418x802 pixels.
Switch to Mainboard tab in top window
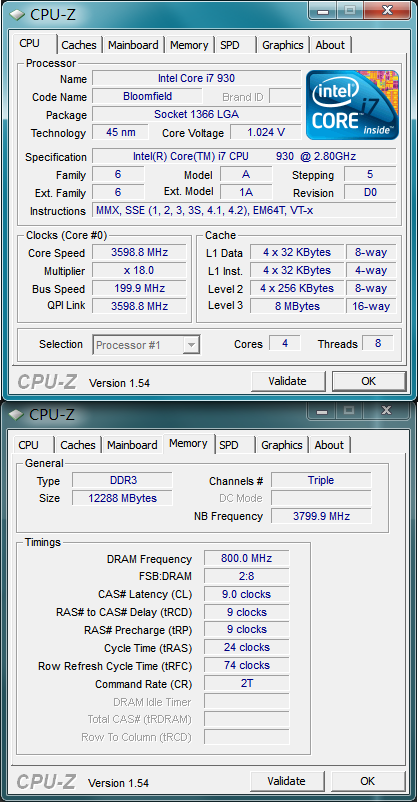pyautogui.click(x=133, y=45)
